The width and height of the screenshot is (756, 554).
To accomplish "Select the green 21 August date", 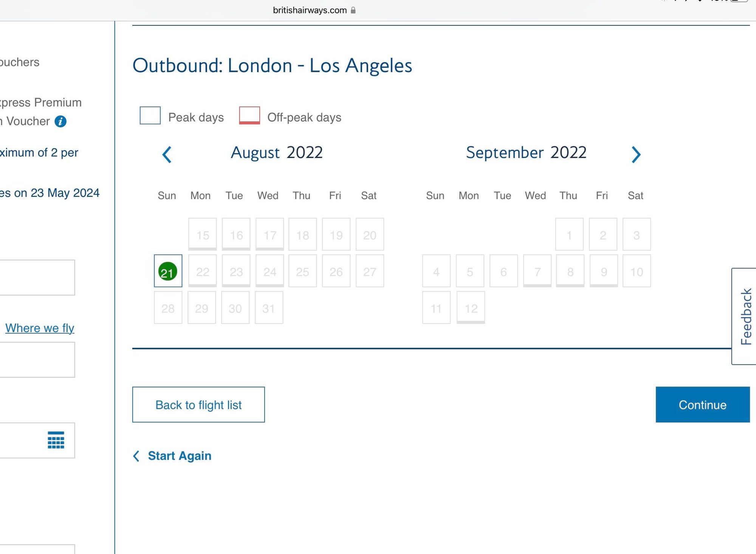I will coord(168,271).
